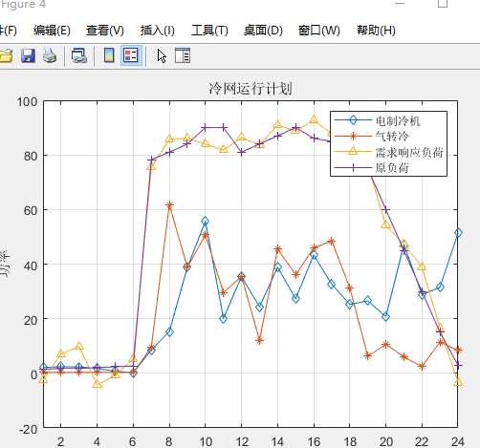Click the Print figure icon
This screenshot has width=480, height=448.
tap(50, 55)
